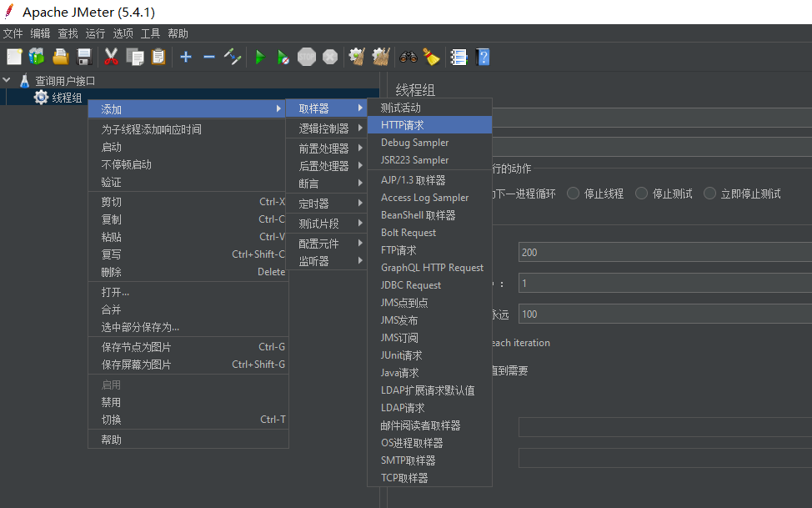This screenshot has width=812, height=508.
Task: Click the Toggle enable/disable icon
Action: tap(233, 57)
